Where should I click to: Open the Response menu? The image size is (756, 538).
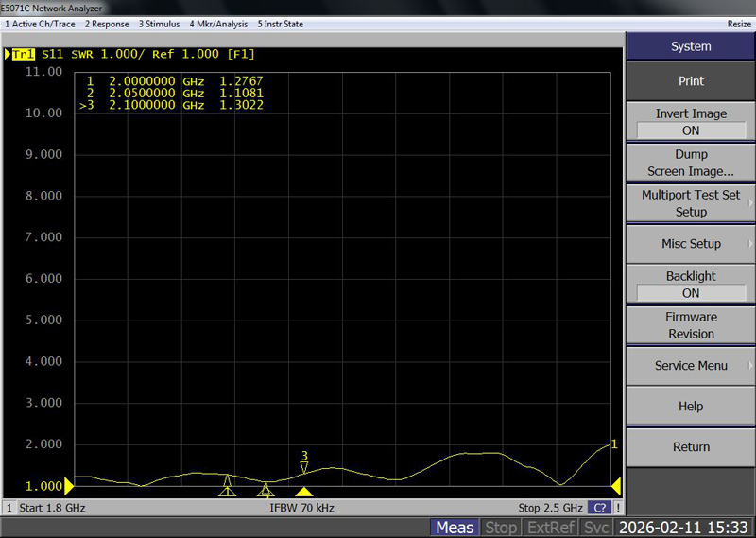click(x=107, y=24)
